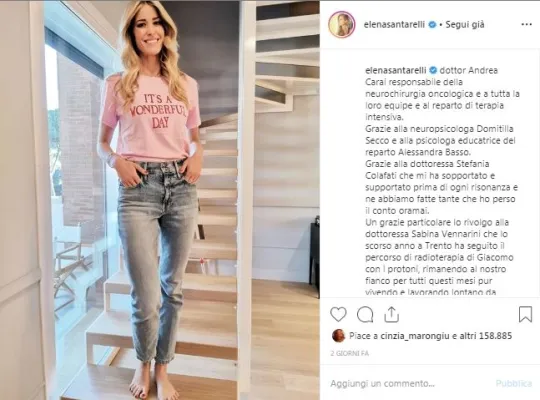
Task: Click the photo of woman in pink shirt
Action: click(160, 200)
